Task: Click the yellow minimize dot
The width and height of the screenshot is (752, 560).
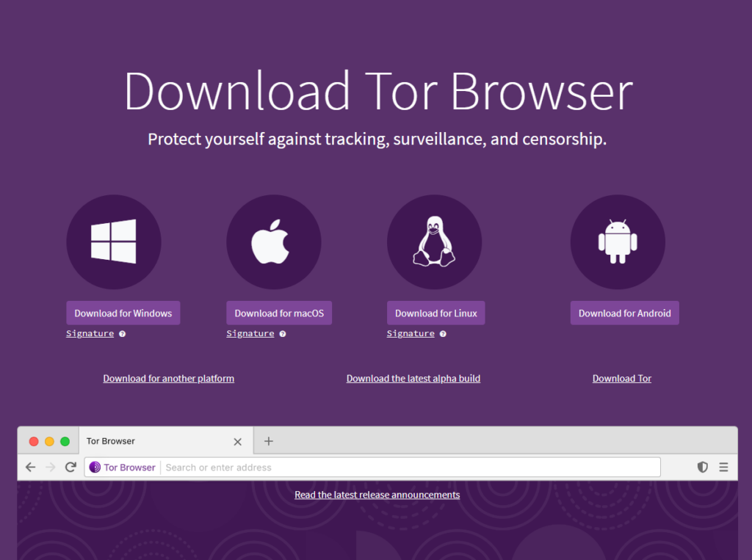Action: tap(49, 441)
